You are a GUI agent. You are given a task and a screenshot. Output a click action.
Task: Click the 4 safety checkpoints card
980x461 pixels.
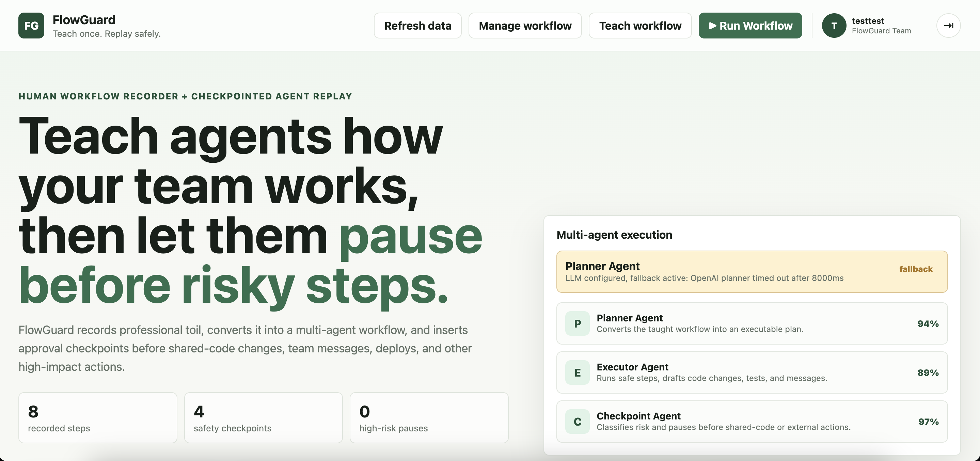[x=263, y=418]
